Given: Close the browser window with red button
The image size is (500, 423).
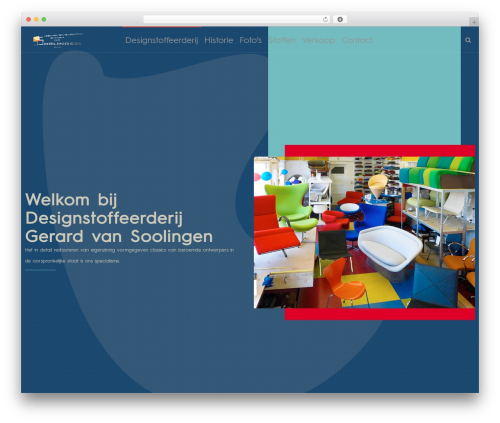Looking at the screenshot, I should pyautogui.click(x=29, y=19).
